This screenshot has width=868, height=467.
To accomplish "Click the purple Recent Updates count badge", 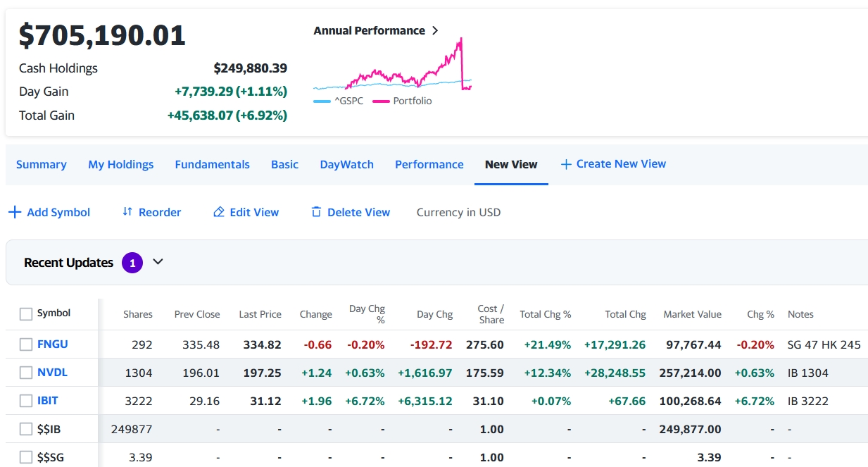I will 132,263.
